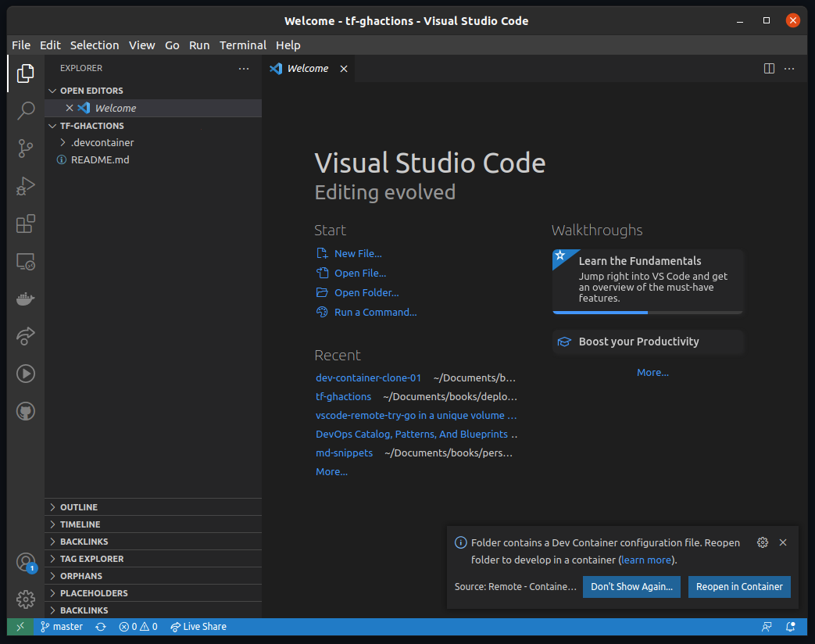Image resolution: width=815 pixels, height=644 pixels.
Task: Open the Edit menu
Action: 51,45
